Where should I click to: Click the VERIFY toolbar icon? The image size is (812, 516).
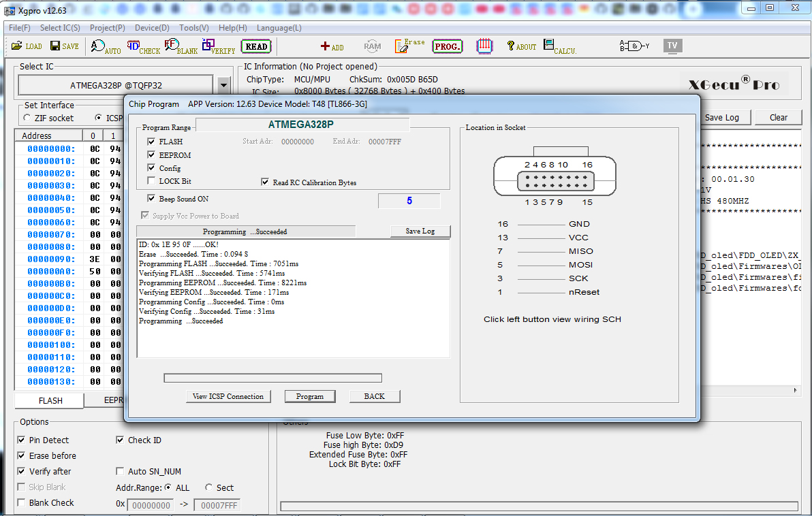(x=218, y=46)
